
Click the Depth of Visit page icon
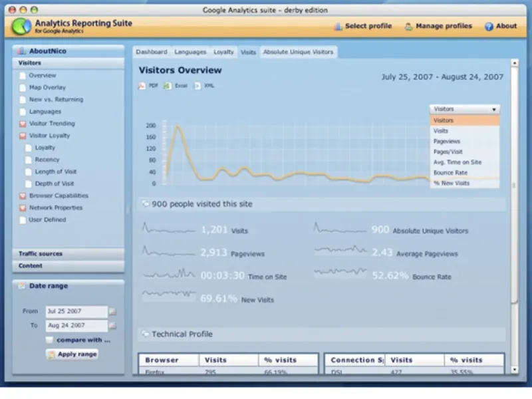pyautogui.click(x=29, y=184)
